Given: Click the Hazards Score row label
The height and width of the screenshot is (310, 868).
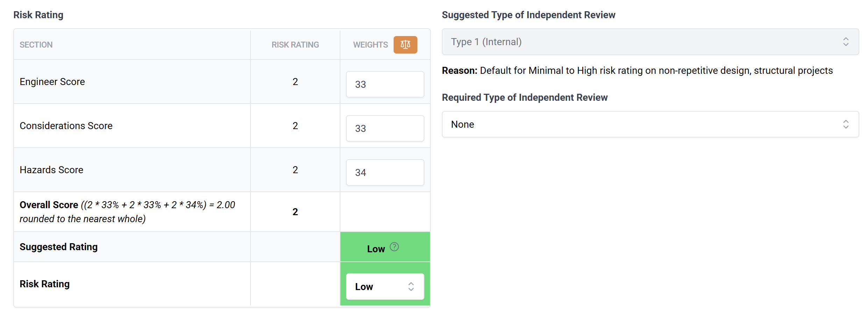Looking at the screenshot, I should tap(51, 170).
